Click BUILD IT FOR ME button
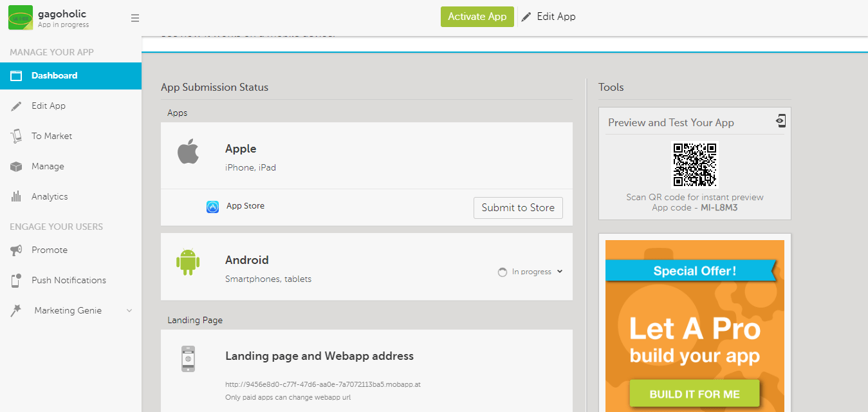Image resolution: width=868 pixels, height=412 pixels. (694, 394)
